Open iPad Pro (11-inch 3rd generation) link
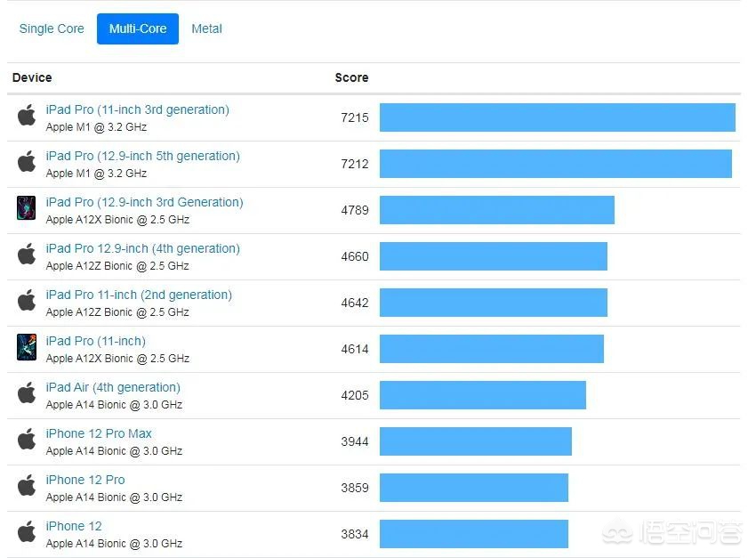The width and height of the screenshot is (756, 558). 137,110
